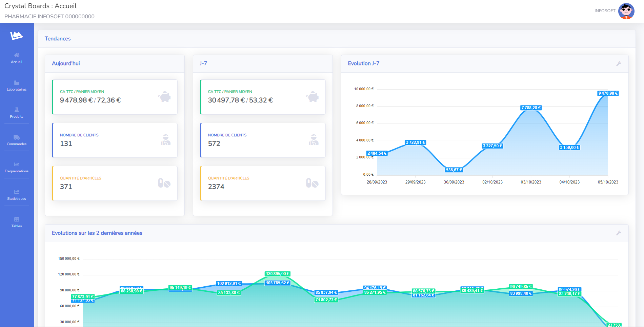
Task: Open the Statistiques sidebar menu
Action: click(x=17, y=195)
